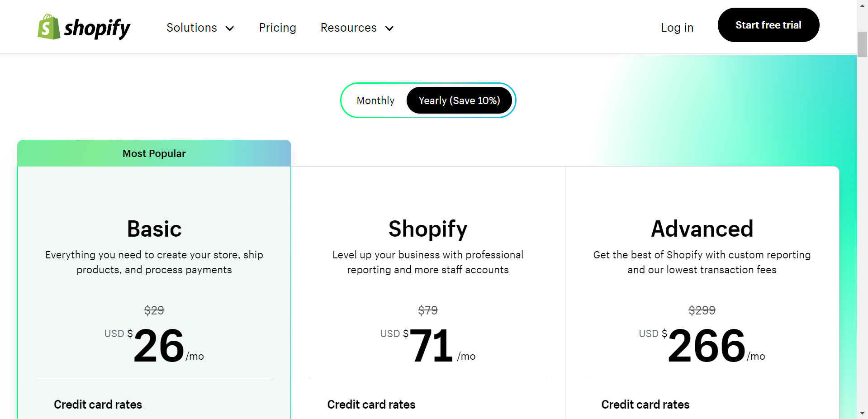Open the Log in link
The height and width of the screenshot is (419, 868).
coord(677,28)
